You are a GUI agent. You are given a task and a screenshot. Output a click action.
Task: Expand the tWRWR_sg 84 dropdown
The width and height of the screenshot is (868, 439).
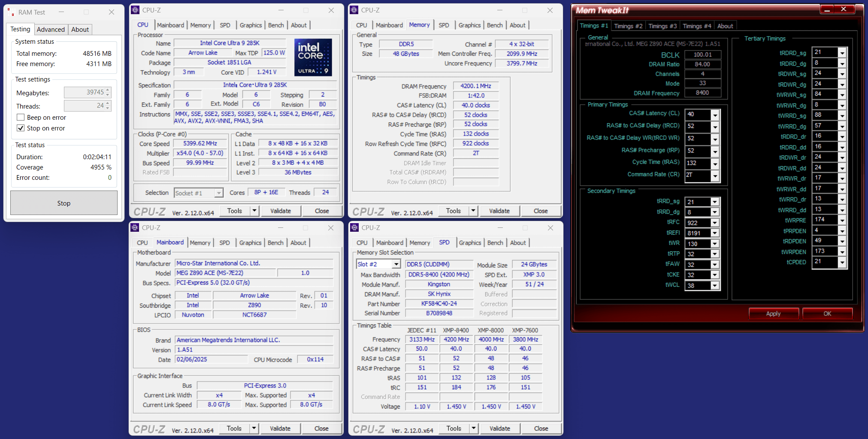pyautogui.click(x=842, y=95)
